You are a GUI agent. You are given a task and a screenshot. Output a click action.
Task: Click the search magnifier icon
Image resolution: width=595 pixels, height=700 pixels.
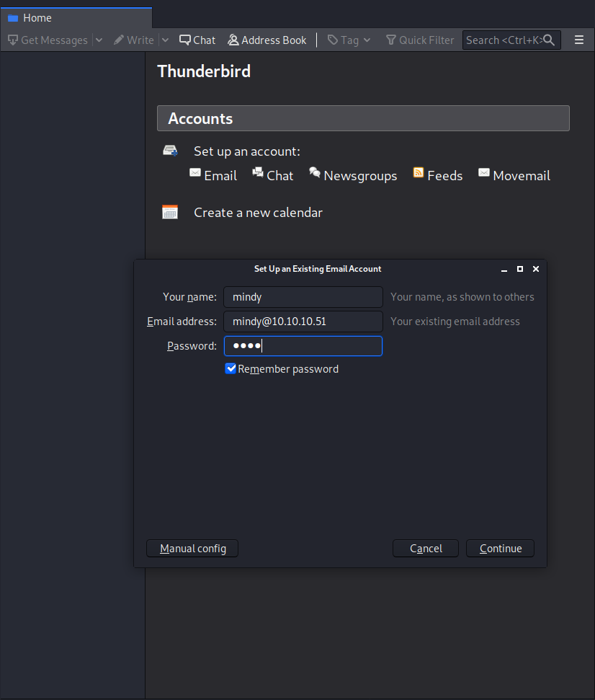[x=549, y=40]
